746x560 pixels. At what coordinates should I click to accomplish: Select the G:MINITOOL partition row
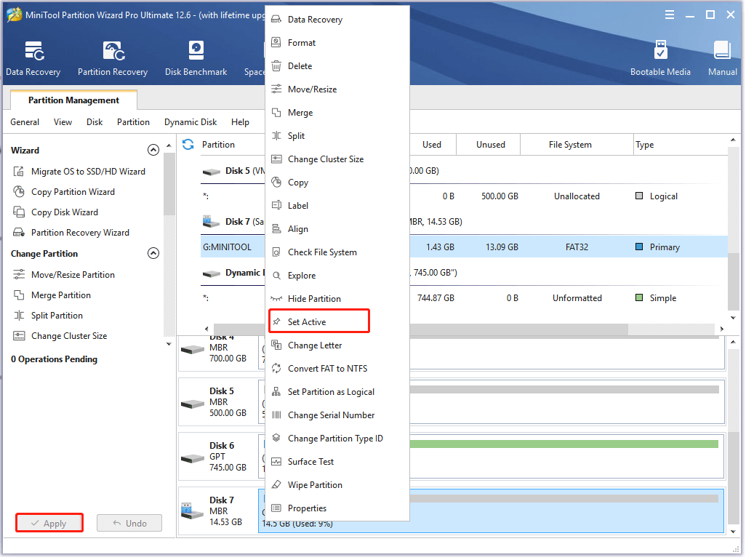(x=464, y=247)
